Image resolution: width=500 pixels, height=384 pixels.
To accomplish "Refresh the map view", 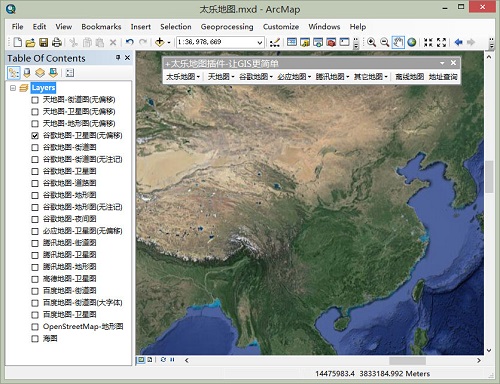I will pos(163,360).
